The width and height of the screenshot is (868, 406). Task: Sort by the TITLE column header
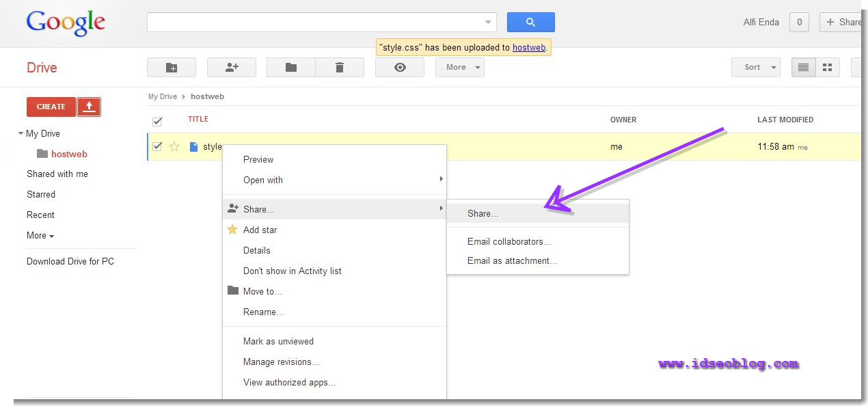(x=198, y=119)
